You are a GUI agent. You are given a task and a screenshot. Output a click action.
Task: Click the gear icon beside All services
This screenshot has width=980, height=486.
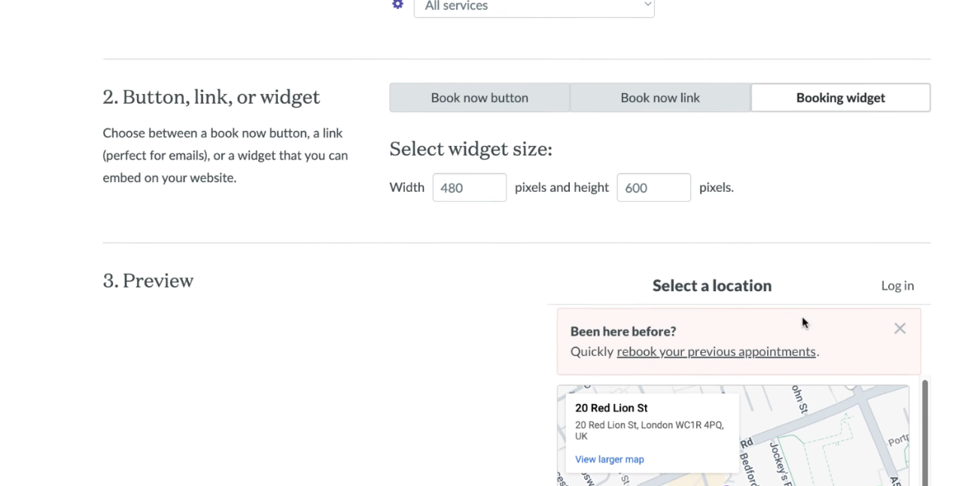[x=397, y=5]
